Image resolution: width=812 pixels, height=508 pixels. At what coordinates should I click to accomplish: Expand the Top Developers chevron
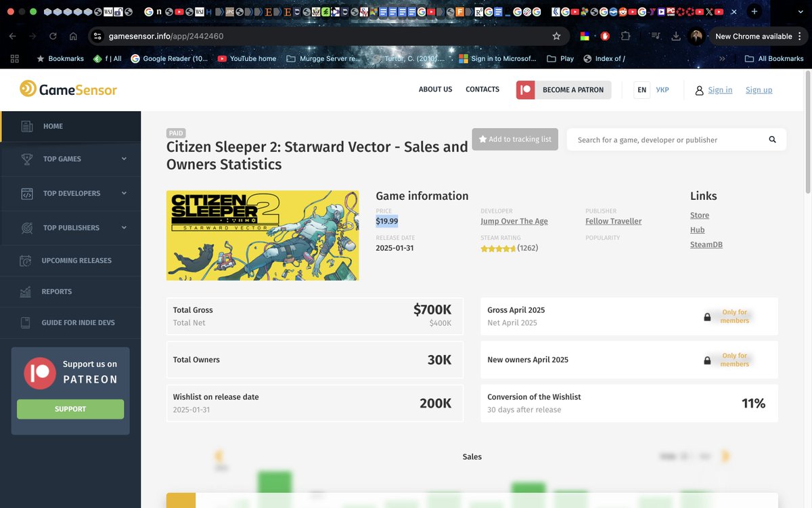point(124,194)
